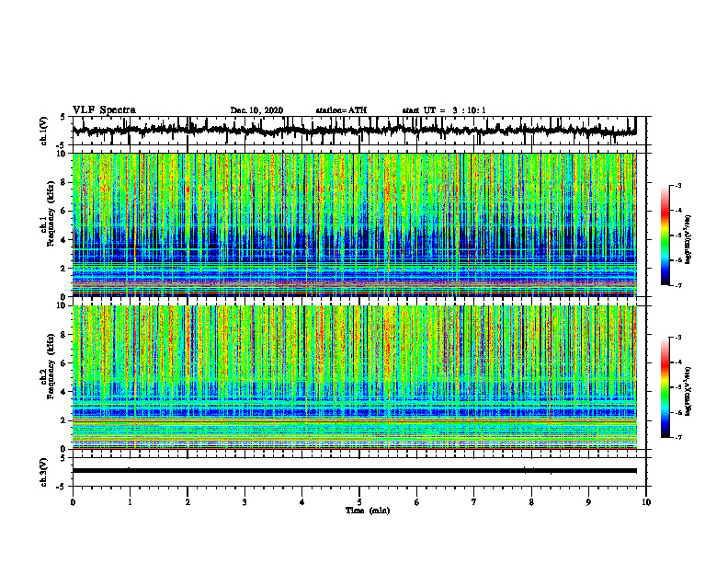Click the ch.3 flat waveform panel
The image size is (728, 563).
(358, 472)
